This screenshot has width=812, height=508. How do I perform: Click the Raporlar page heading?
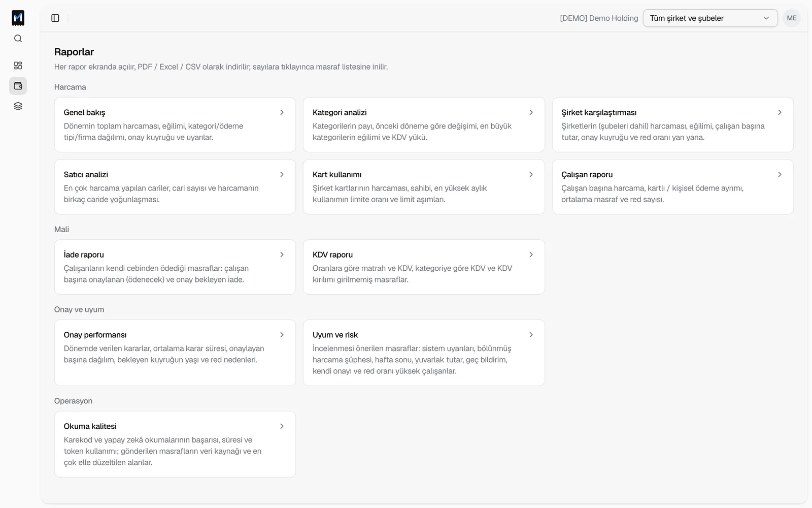pyautogui.click(x=74, y=52)
